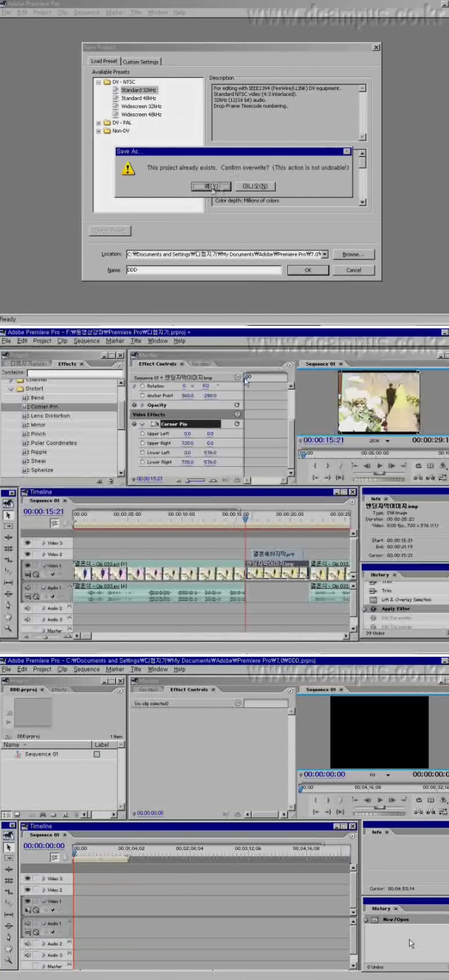Select Track Select tool in middle window palette
This screenshot has height=980, width=449.
coord(9,526)
